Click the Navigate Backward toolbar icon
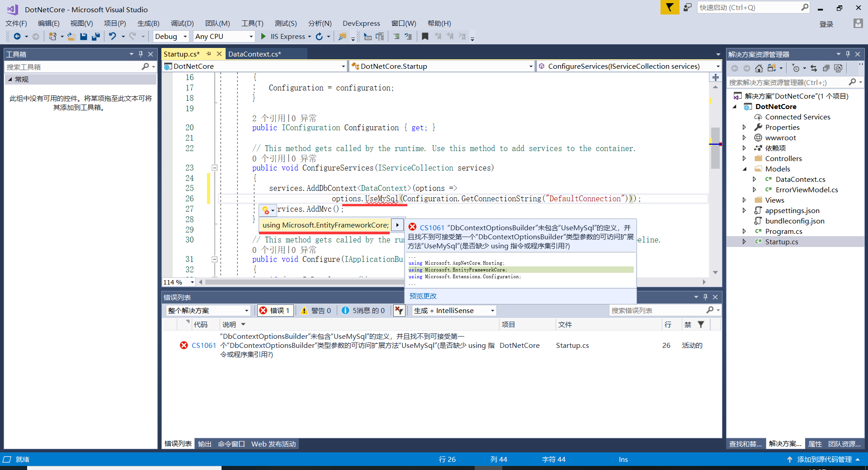The height and width of the screenshot is (470, 868). (17, 37)
